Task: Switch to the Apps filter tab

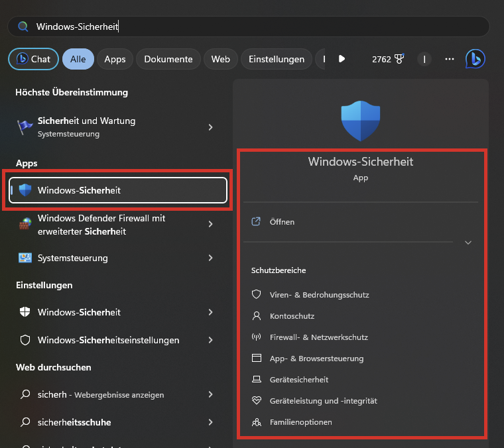Action: [x=115, y=59]
